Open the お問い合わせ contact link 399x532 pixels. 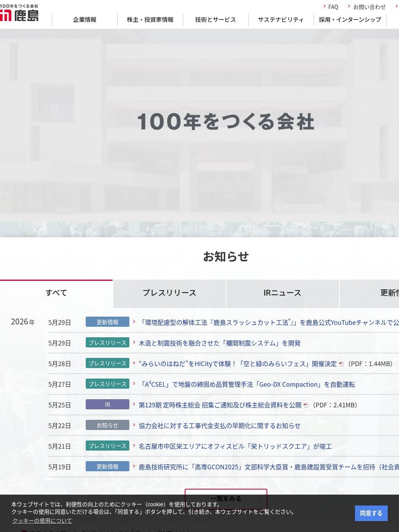click(x=369, y=7)
